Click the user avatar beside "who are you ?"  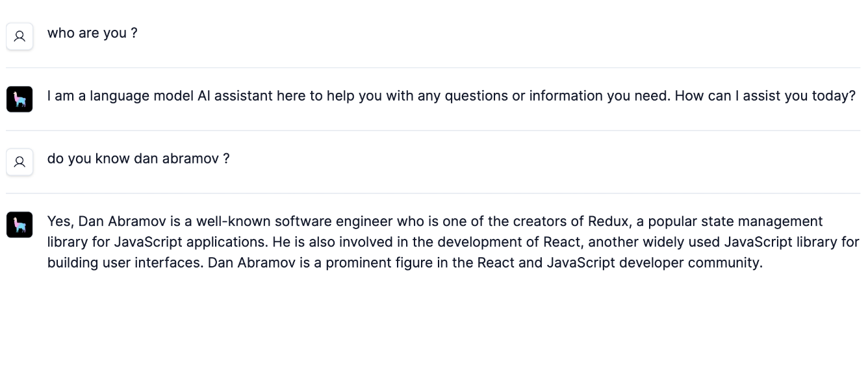tap(19, 36)
